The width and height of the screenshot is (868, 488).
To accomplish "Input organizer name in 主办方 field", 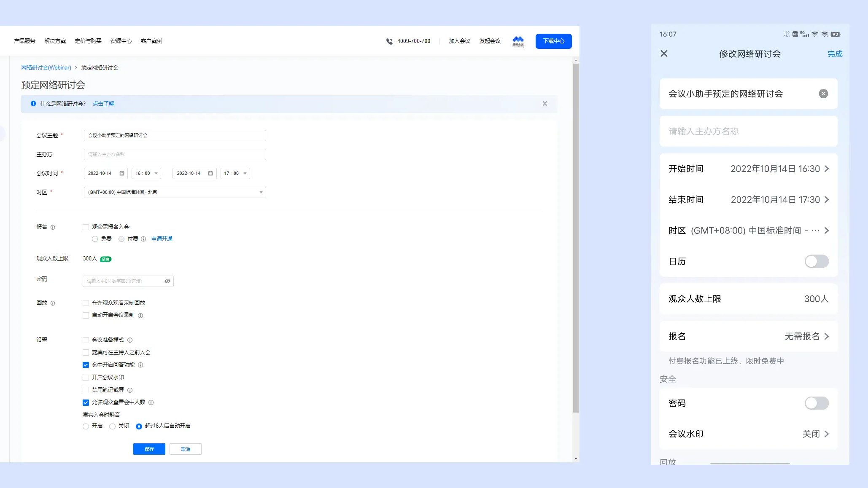I will click(174, 154).
